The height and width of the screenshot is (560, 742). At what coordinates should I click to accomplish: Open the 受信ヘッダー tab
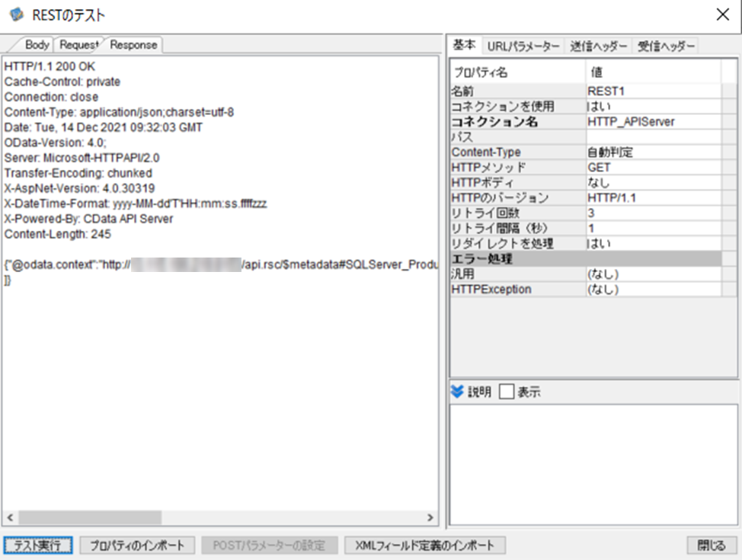[x=666, y=46]
